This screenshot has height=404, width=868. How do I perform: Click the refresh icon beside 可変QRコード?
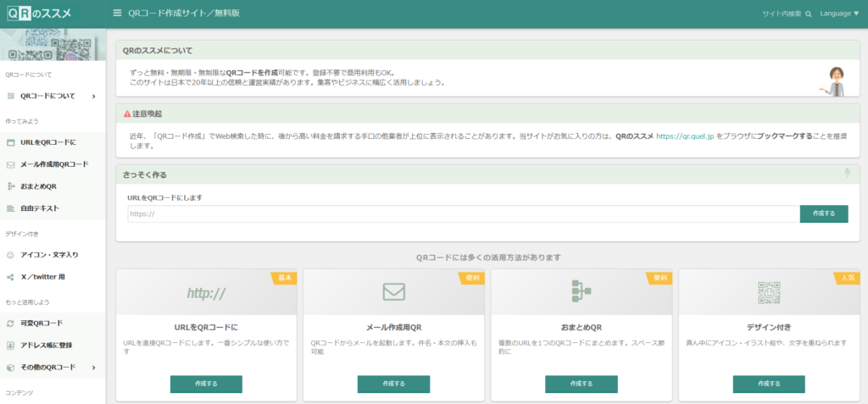(10, 324)
